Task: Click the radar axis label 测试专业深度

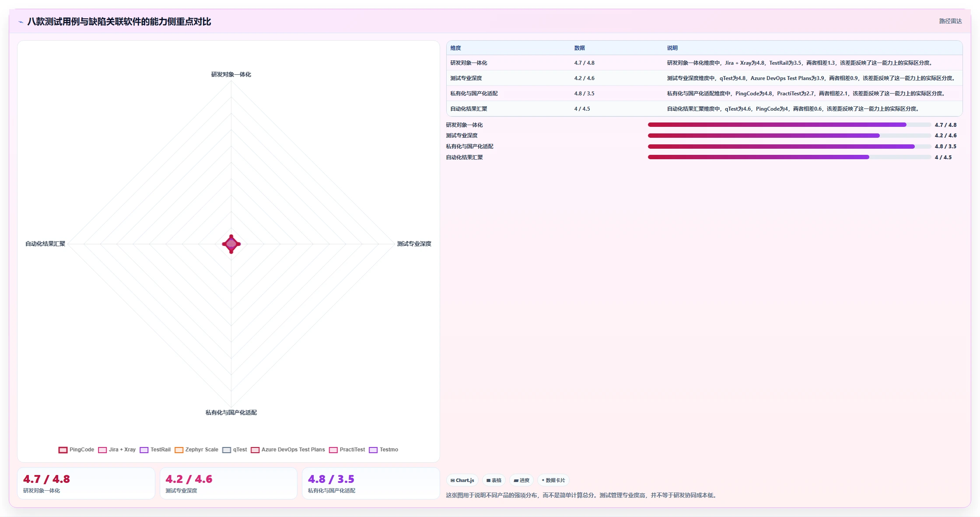Action: [414, 244]
